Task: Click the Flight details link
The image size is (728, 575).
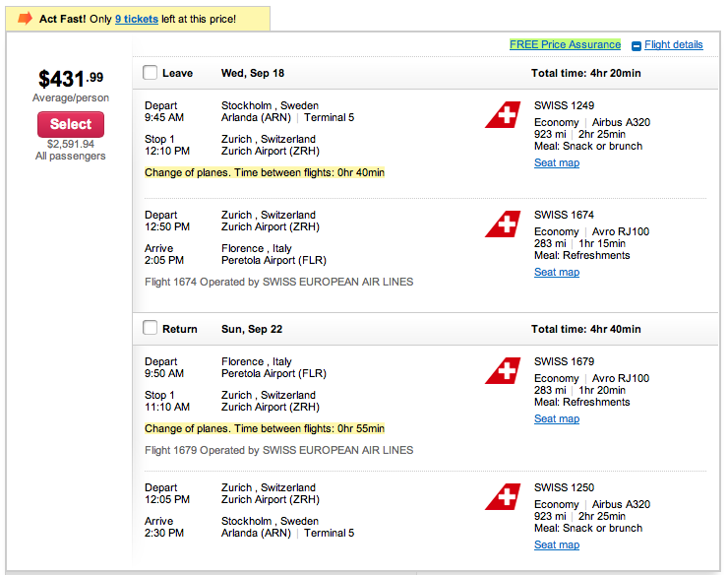Action: pos(674,44)
